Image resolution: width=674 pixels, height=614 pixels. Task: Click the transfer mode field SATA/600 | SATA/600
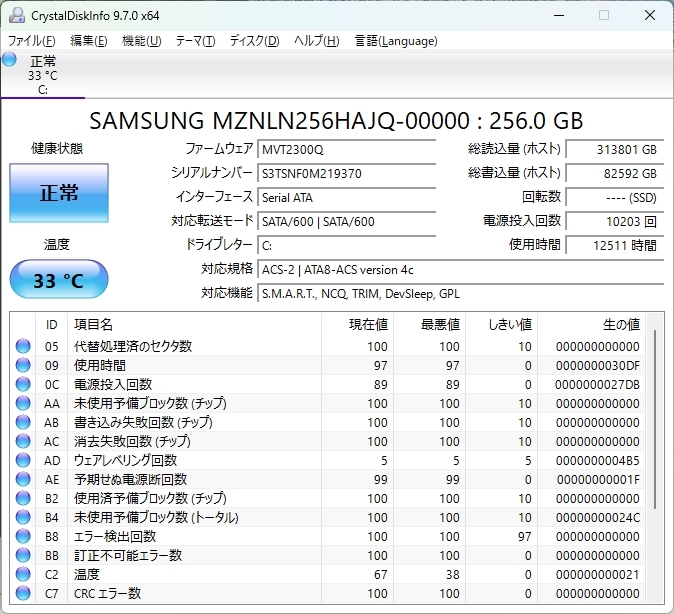tap(346, 222)
